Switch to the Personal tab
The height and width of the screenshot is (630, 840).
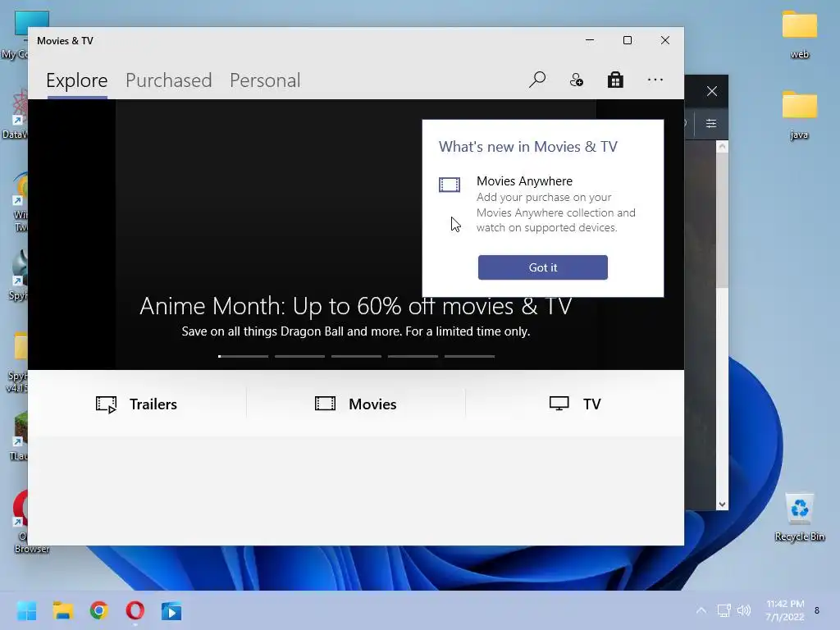pyautogui.click(x=265, y=80)
